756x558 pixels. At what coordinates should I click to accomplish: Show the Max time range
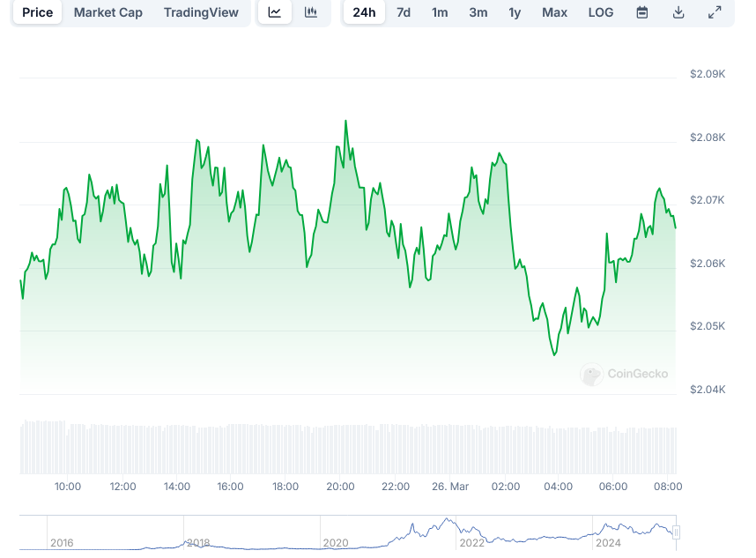click(x=554, y=12)
